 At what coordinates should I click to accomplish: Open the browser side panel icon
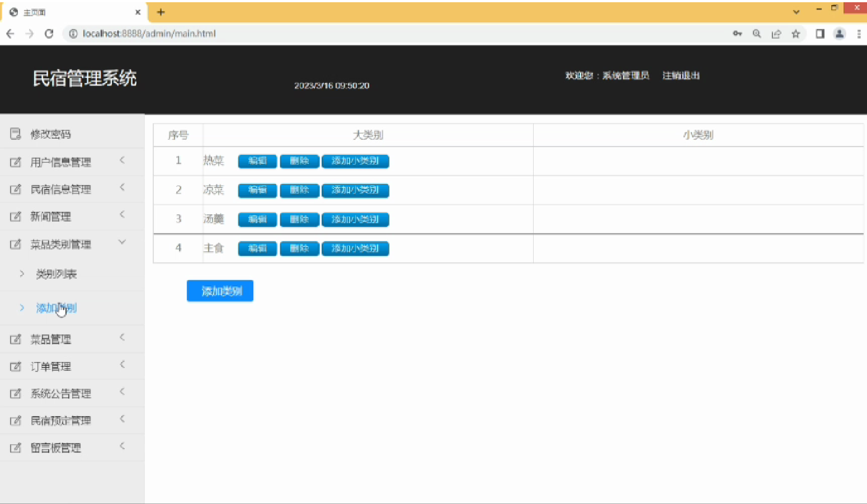(x=820, y=34)
